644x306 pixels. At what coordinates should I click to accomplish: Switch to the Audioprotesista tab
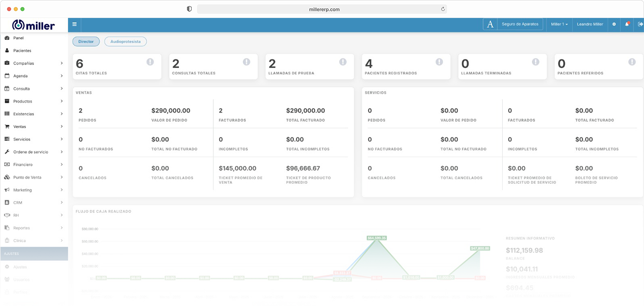125,41
